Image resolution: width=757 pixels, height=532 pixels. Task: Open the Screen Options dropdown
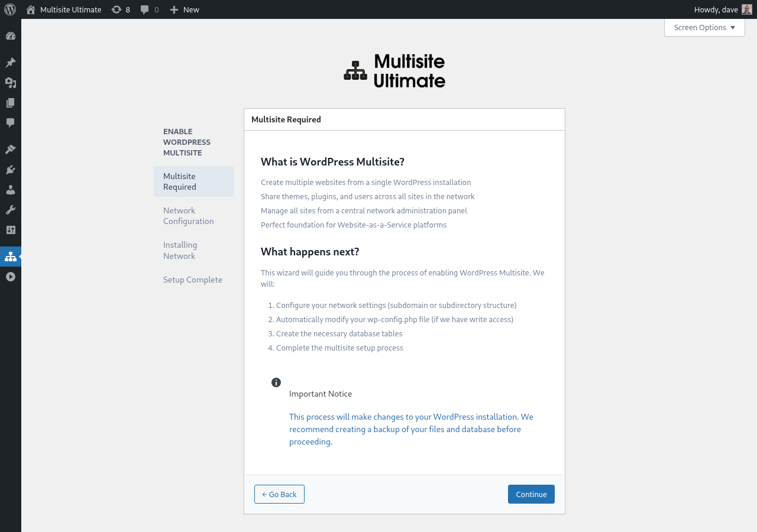click(x=704, y=27)
